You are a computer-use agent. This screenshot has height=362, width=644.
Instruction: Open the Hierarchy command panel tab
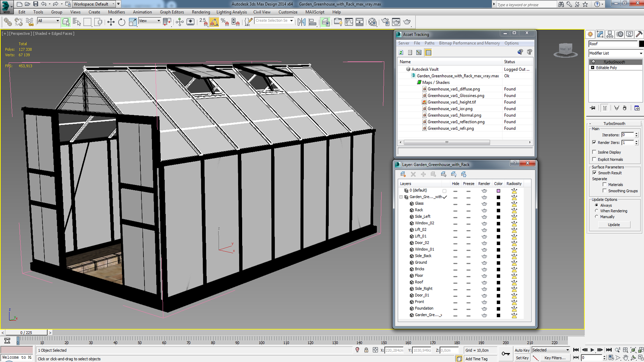point(610,34)
